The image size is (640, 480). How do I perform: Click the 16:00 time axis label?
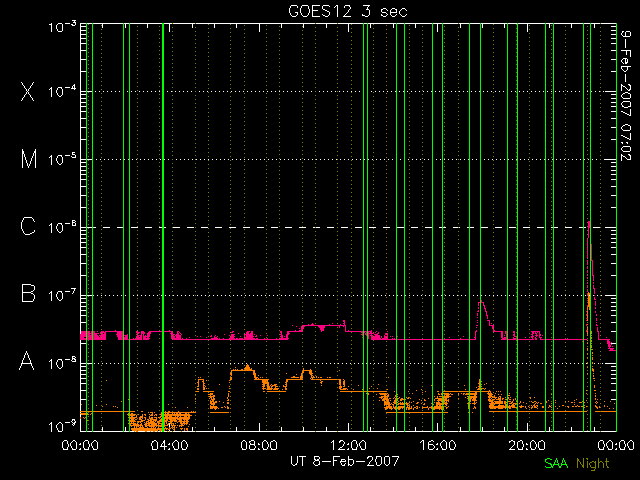click(438, 445)
